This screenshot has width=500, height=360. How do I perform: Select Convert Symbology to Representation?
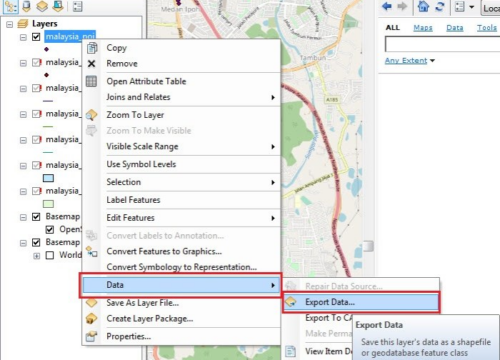point(182,267)
